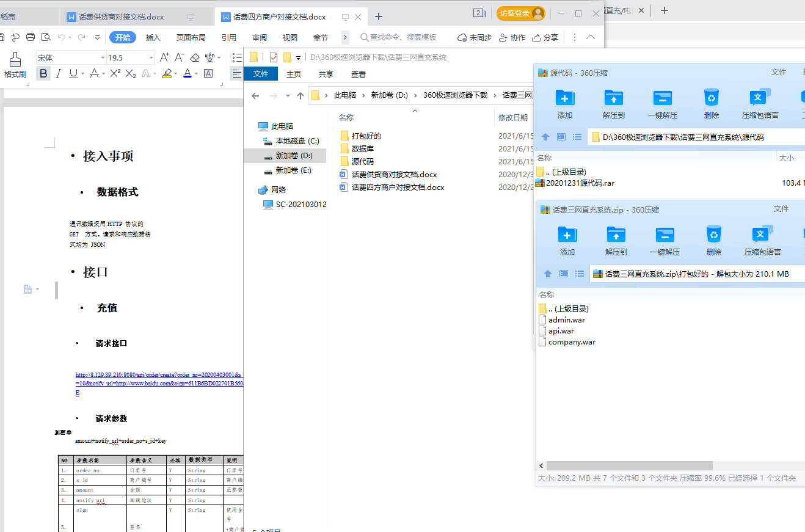Click the yellow text highlight color button

click(x=166, y=73)
